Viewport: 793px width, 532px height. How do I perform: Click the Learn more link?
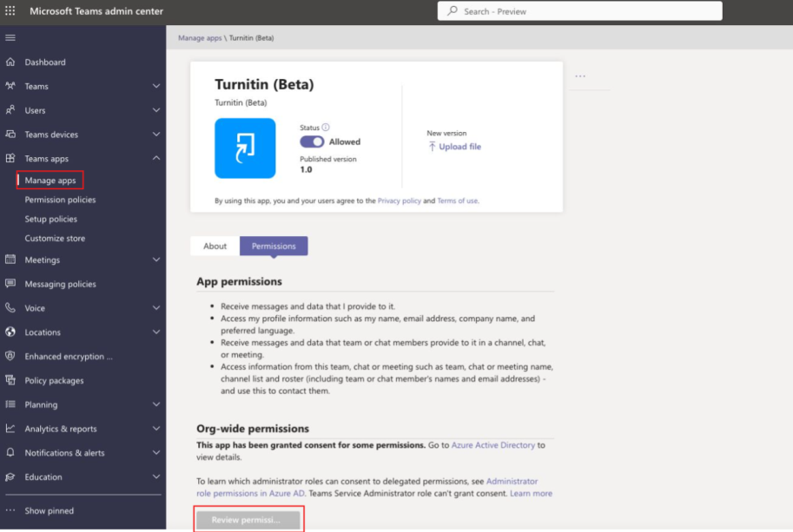click(x=531, y=493)
